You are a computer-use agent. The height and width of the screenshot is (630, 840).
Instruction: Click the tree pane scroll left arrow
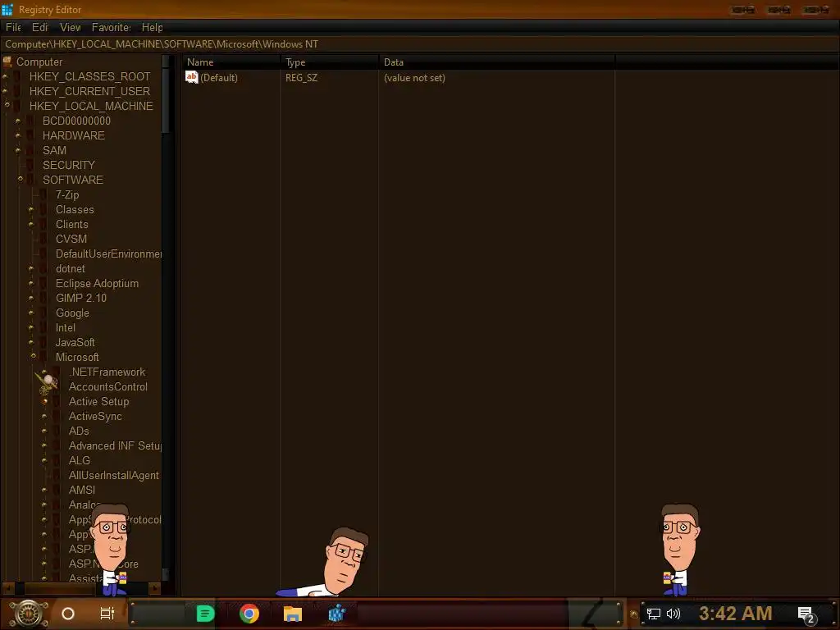7,588
